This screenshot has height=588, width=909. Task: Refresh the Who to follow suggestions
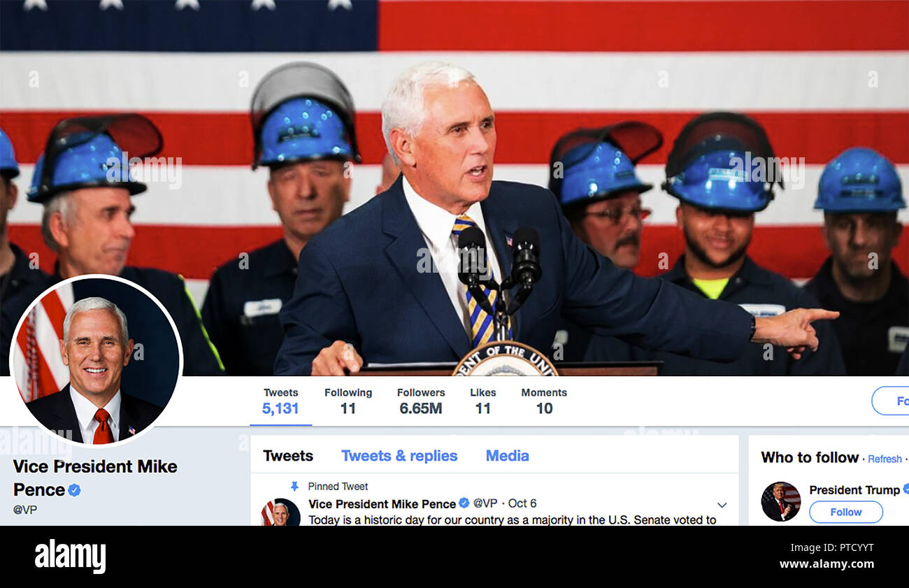[885, 459]
